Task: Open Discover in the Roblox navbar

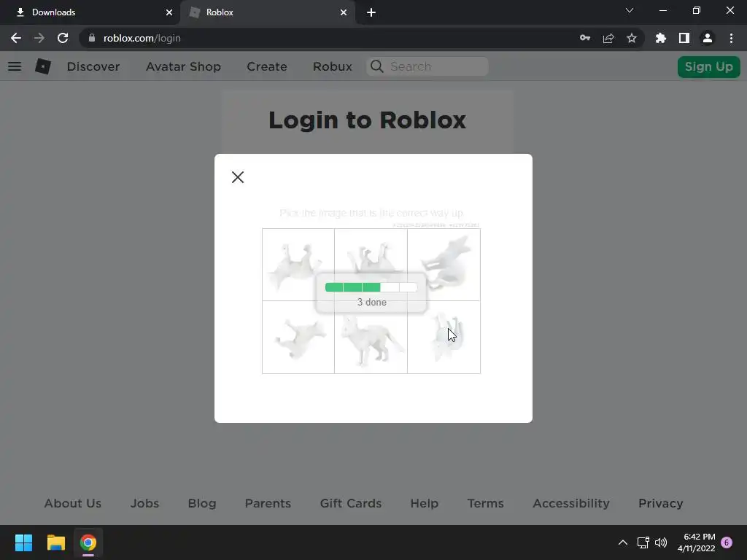Action: [93, 66]
